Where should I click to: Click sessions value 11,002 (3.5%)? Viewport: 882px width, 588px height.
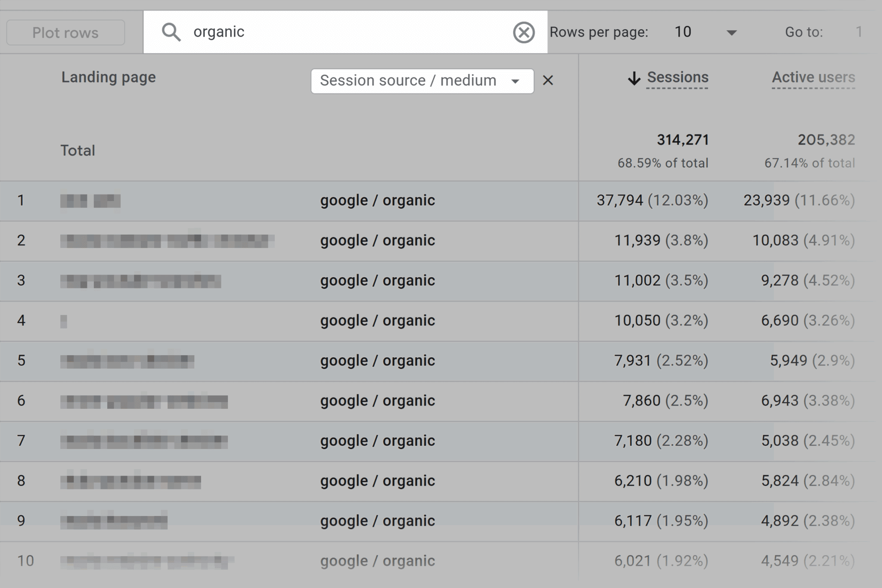[x=661, y=281]
